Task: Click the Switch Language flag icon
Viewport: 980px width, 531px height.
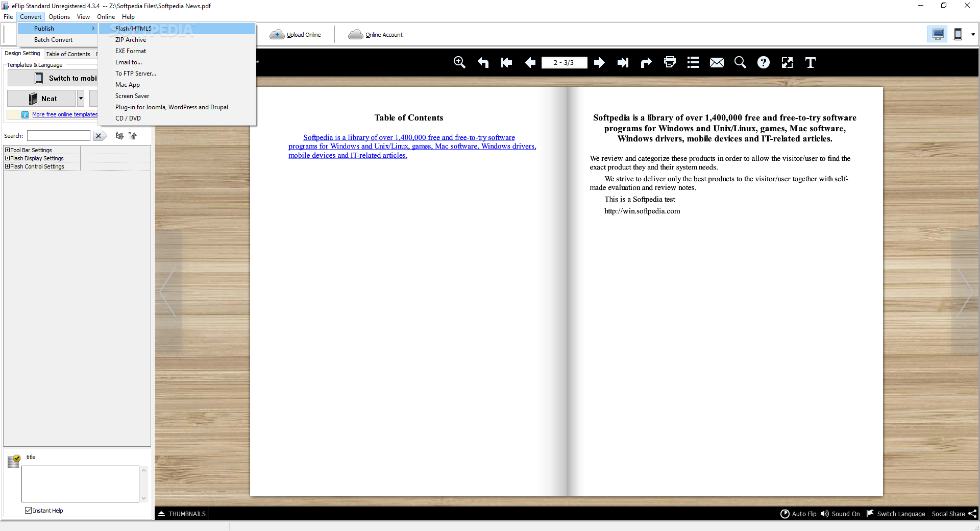Action: [x=870, y=513]
